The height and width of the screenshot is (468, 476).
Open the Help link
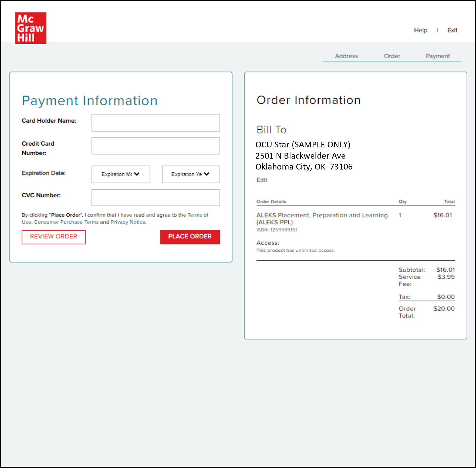421,30
